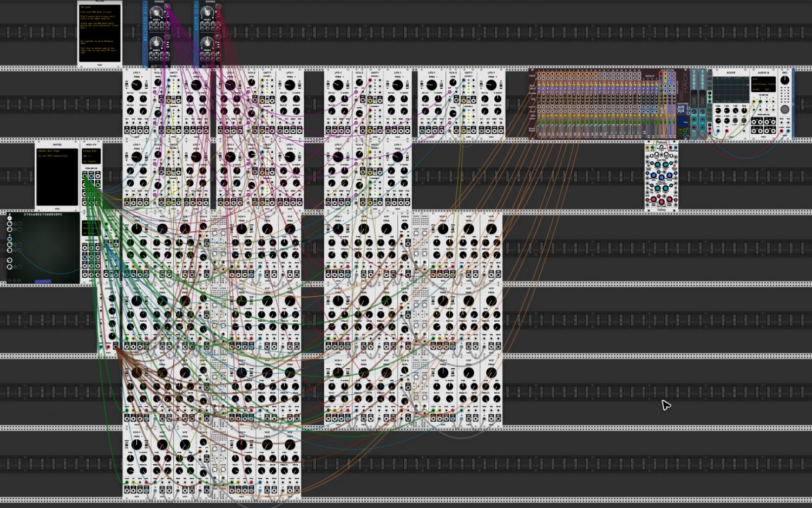Image resolution: width=812 pixels, height=508 pixels.
Task: Click magenta output jack on Pitch Deviation KNOBS
Action: (167, 6)
